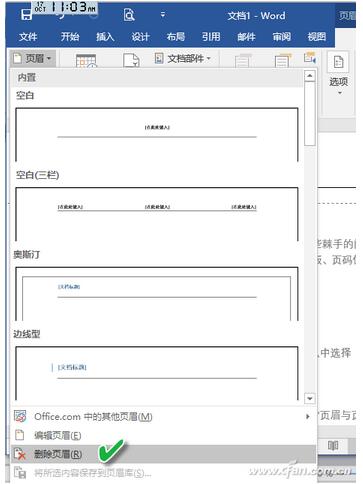The width and height of the screenshot is (363, 484).
Task: Click the Print Preview magnifier icon
Action: click(x=129, y=15)
